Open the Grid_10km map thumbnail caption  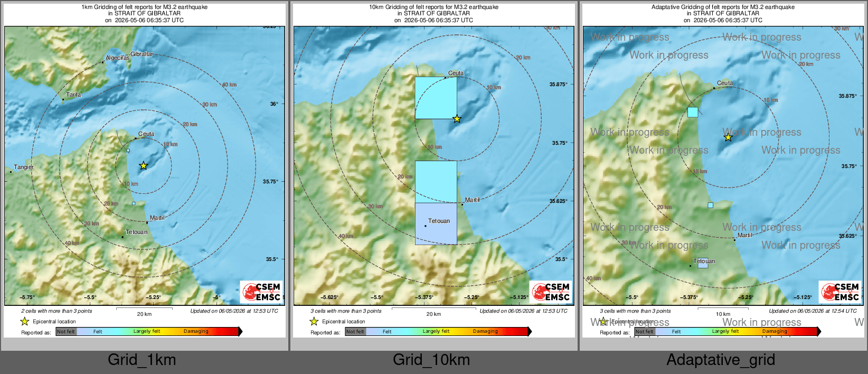pyautogui.click(x=431, y=360)
